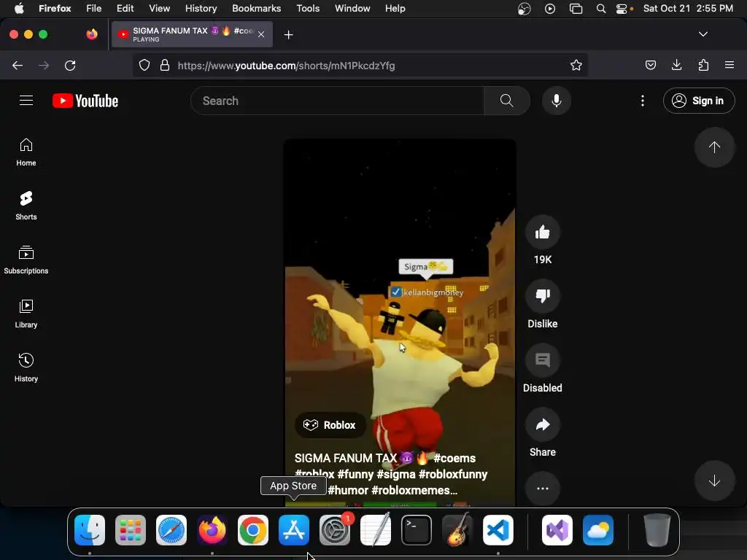Open Terminal from the Dock
This screenshot has width=747, height=560.
coord(417,530)
